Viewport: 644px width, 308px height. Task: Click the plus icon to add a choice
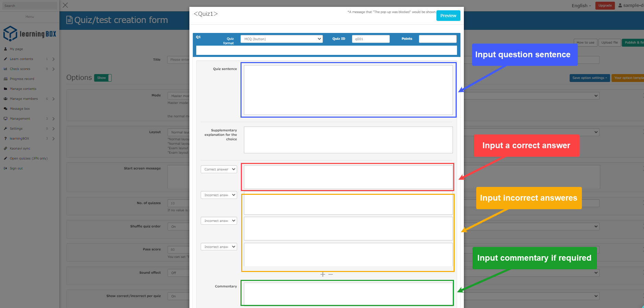[323, 274]
